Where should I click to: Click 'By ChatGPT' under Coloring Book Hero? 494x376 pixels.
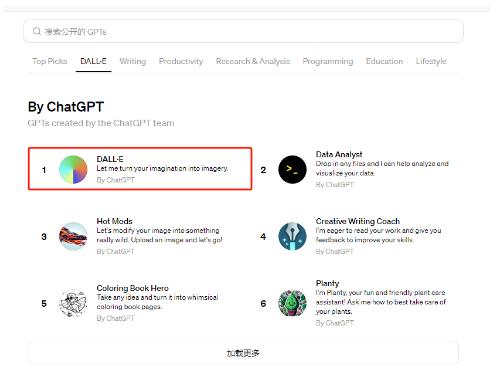pos(115,318)
